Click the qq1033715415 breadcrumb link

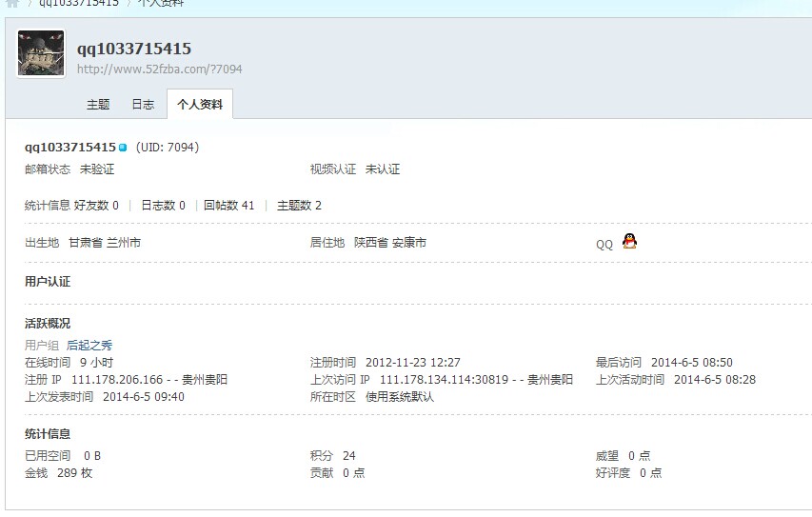pyautogui.click(x=79, y=3)
